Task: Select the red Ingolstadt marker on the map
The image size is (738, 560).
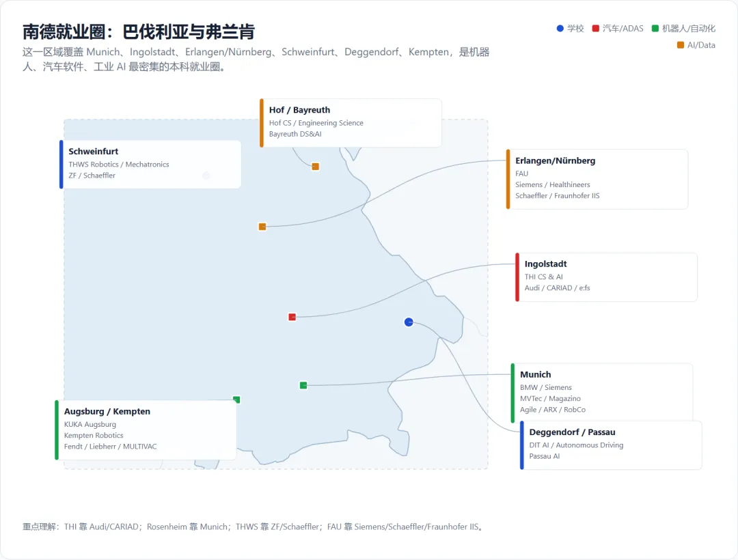Action: point(292,317)
